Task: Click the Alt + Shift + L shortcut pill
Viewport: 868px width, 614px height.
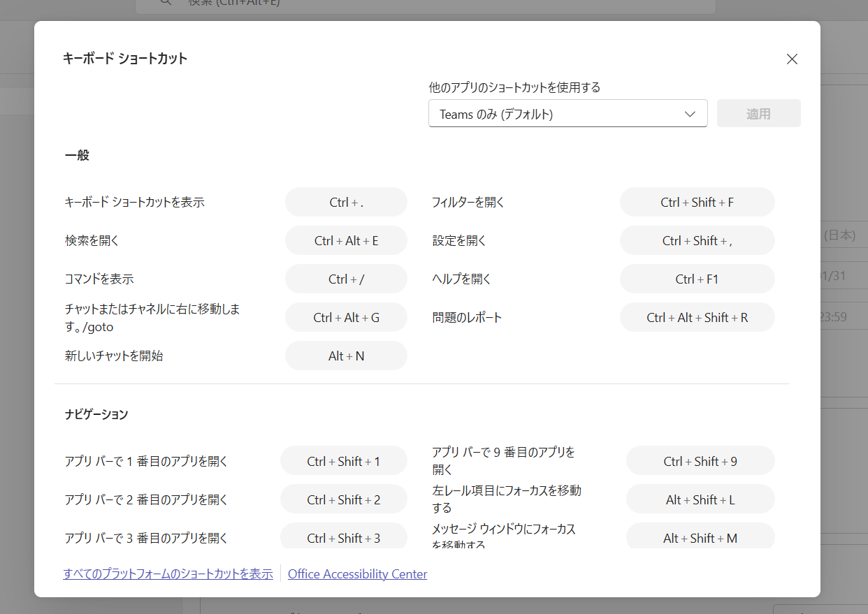Action: (700, 500)
